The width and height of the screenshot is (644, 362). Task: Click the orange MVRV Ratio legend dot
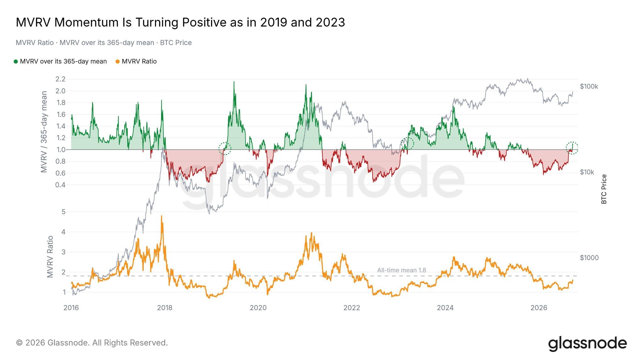tap(118, 62)
